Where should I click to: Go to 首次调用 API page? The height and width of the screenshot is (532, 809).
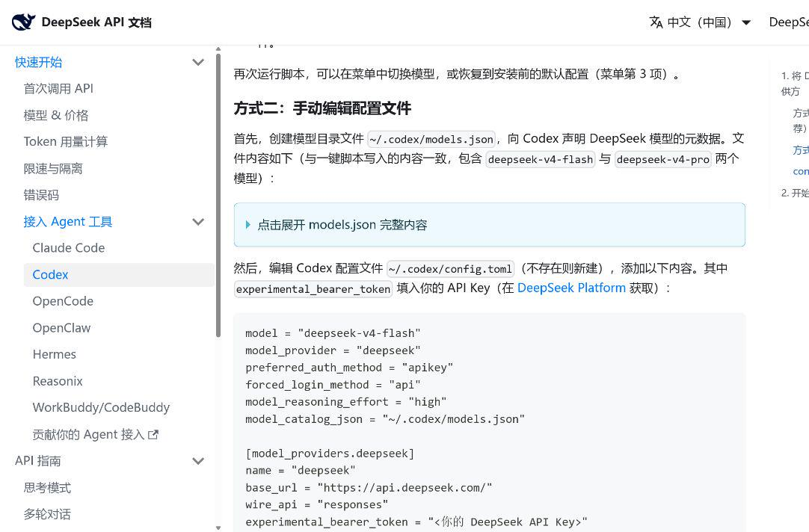tap(58, 89)
